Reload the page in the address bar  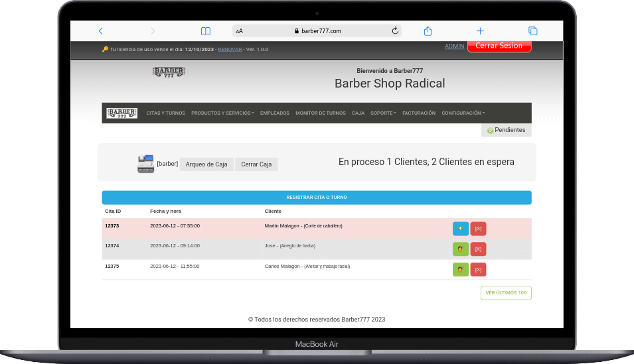395,31
